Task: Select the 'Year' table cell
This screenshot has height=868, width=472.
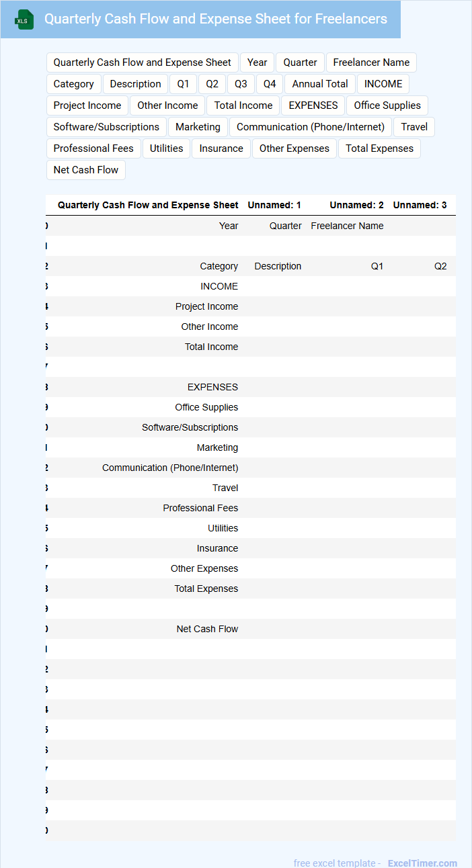Action: tap(229, 226)
